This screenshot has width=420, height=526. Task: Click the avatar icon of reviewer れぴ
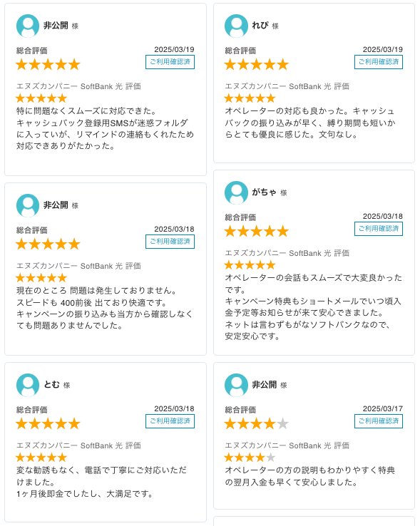[236, 26]
